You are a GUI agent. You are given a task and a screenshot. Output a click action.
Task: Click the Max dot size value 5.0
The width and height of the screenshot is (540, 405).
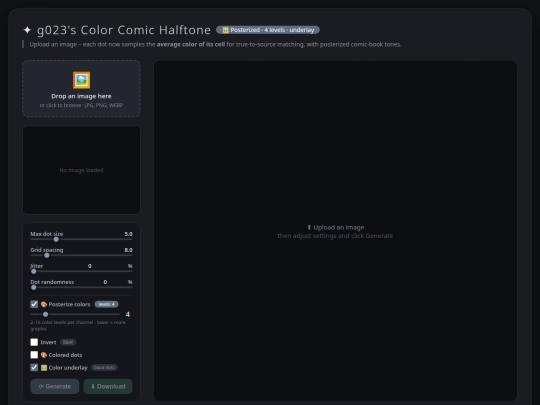[128, 234]
